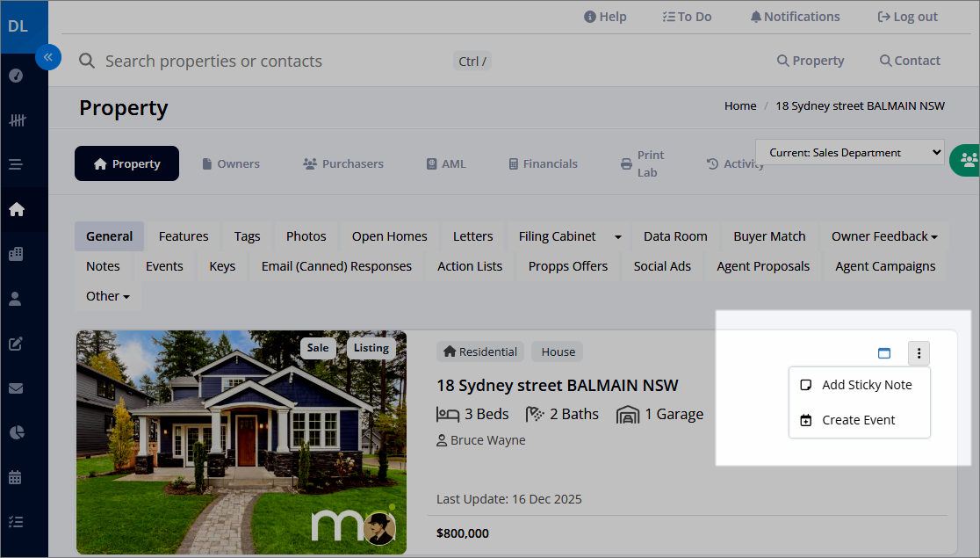The width and height of the screenshot is (980, 558).
Task: Click Home in the breadcrumb
Action: (740, 105)
